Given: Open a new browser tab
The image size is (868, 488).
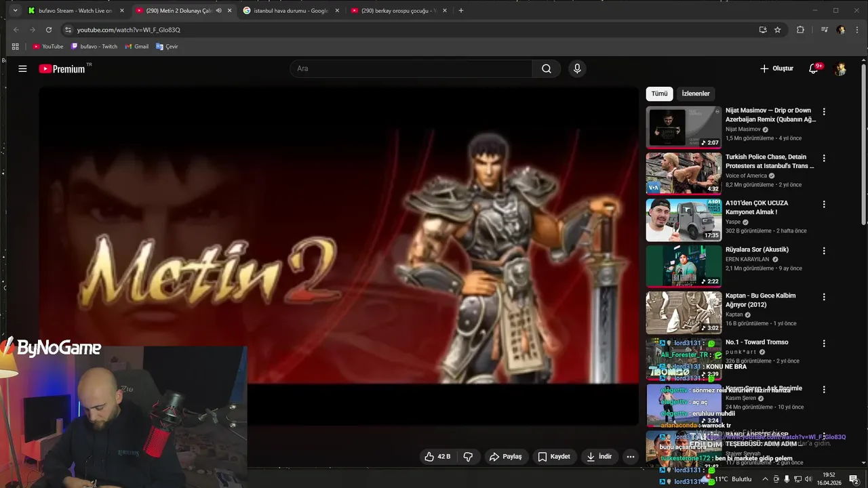Looking at the screenshot, I should (461, 10).
